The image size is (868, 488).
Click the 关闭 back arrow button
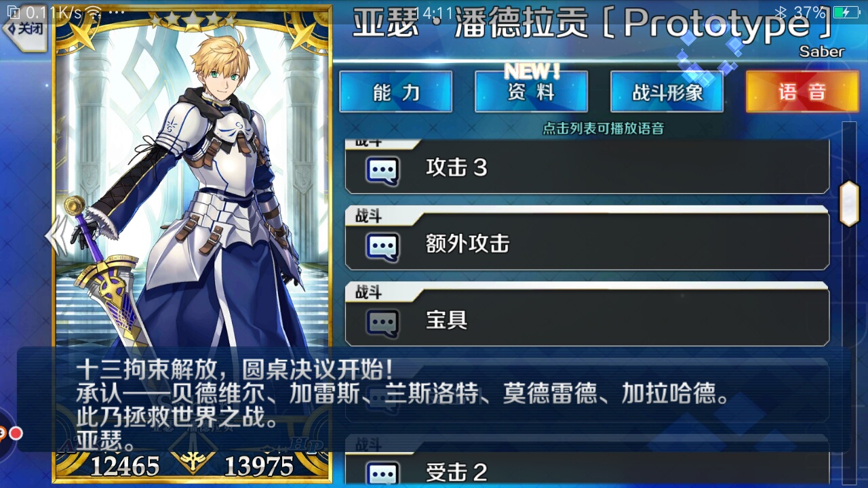[24, 28]
